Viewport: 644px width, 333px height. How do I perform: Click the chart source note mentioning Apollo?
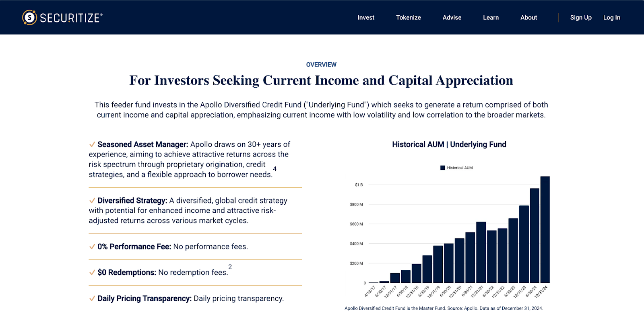[x=444, y=308]
